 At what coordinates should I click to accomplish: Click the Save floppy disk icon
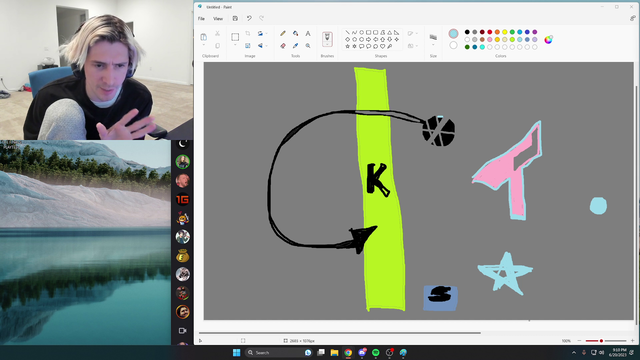pyautogui.click(x=235, y=18)
